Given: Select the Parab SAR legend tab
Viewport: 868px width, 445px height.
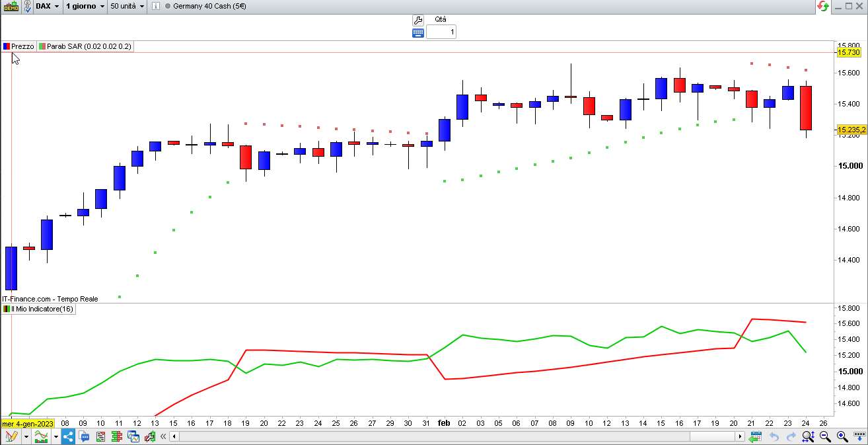Looking at the screenshot, I should click(85, 46).
